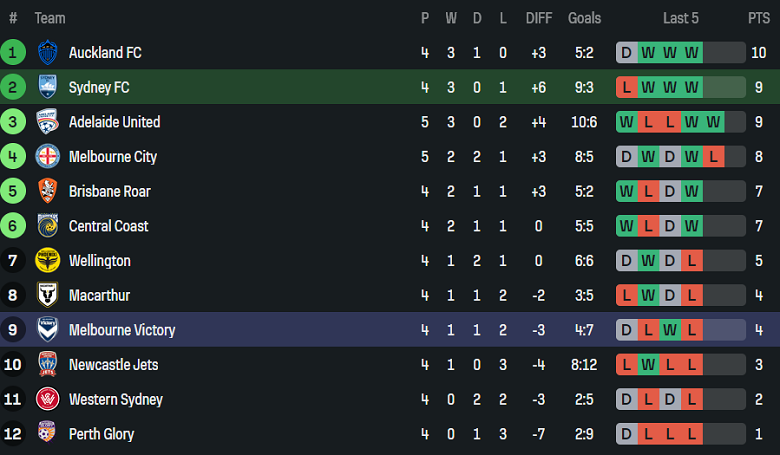Open the Brisbane Roar logo

[x=47, y=191]
